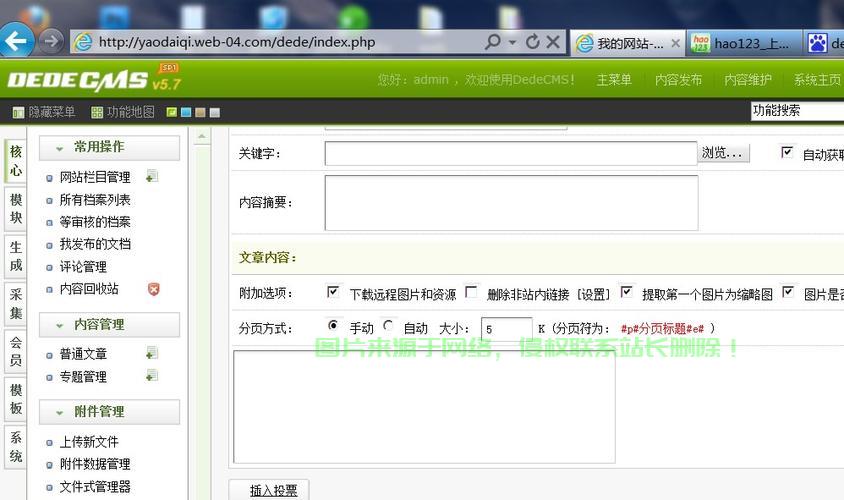Open 内容维护 in top navigation
The width and height of the screenshot is (844, 500).
pyautogui.click(x=748, y=80)
